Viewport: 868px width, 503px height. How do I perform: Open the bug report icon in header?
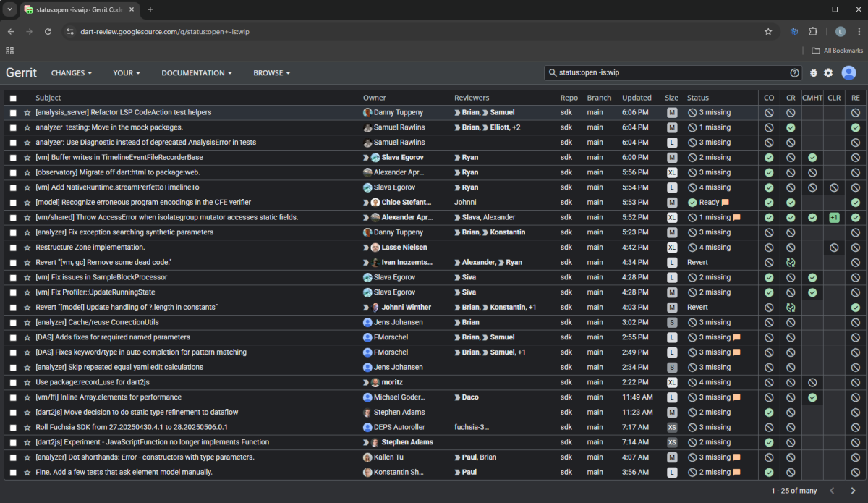814,73
